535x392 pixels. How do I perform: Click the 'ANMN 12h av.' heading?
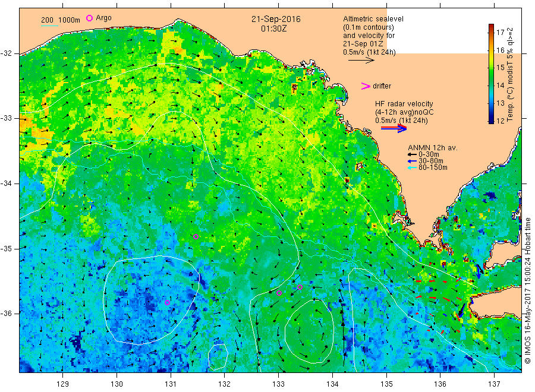tap(433, 148)
